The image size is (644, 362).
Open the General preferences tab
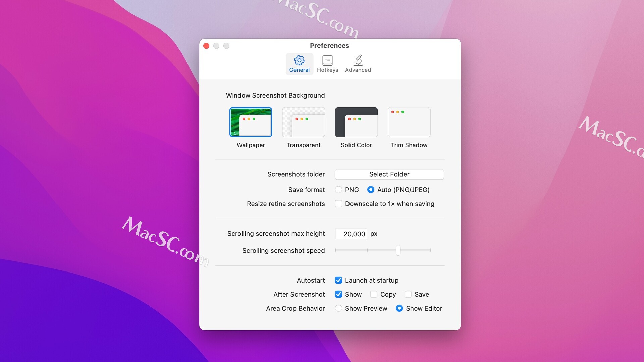(x=299, y=64)
